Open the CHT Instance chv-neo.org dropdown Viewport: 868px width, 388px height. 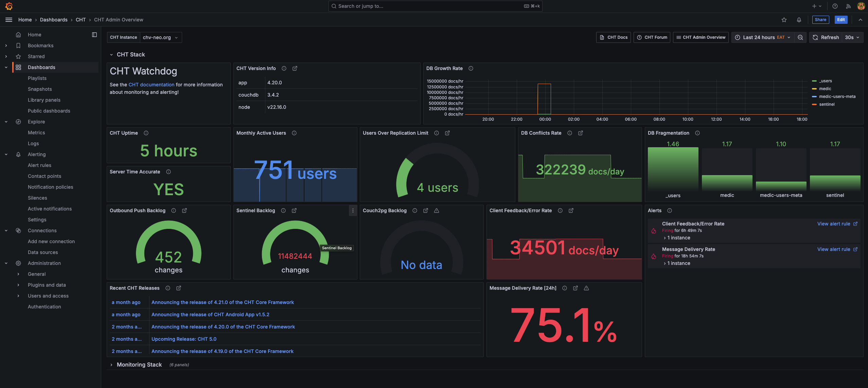(x=161, y=37)
